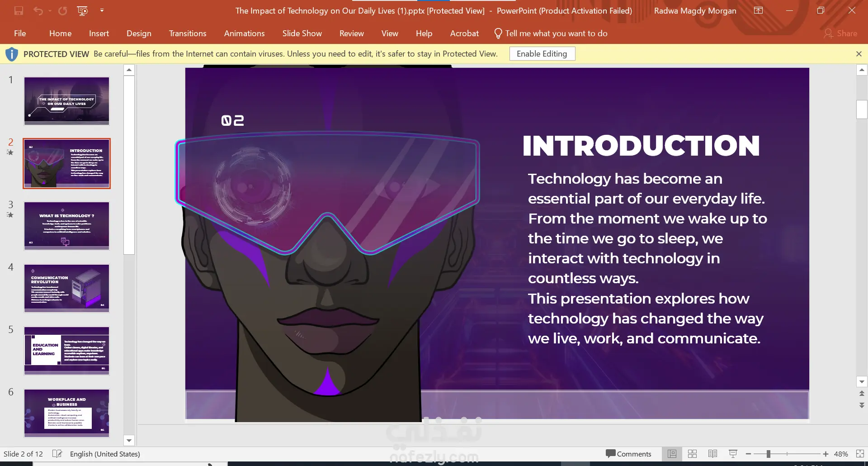868x466 pixels.
Task: Click the INTRODUCTION slide title
Action: [x=641, y=146]
